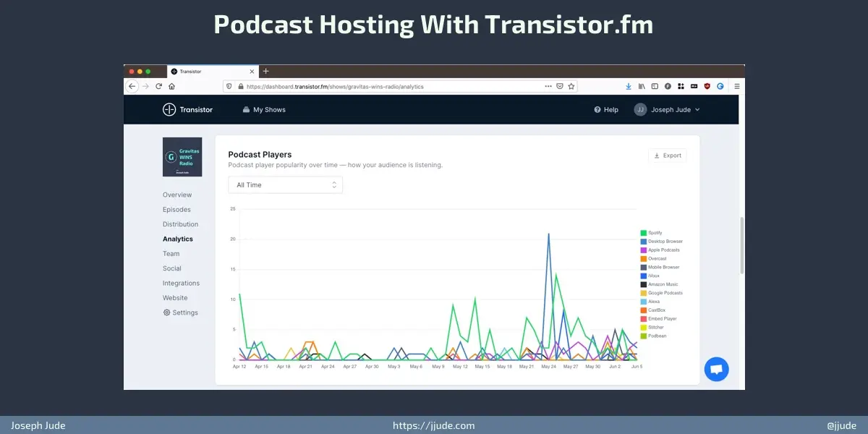Click the Help question mark icon
Image resolution: width=868 pixels, height=434 pixels.
point(597,110)
